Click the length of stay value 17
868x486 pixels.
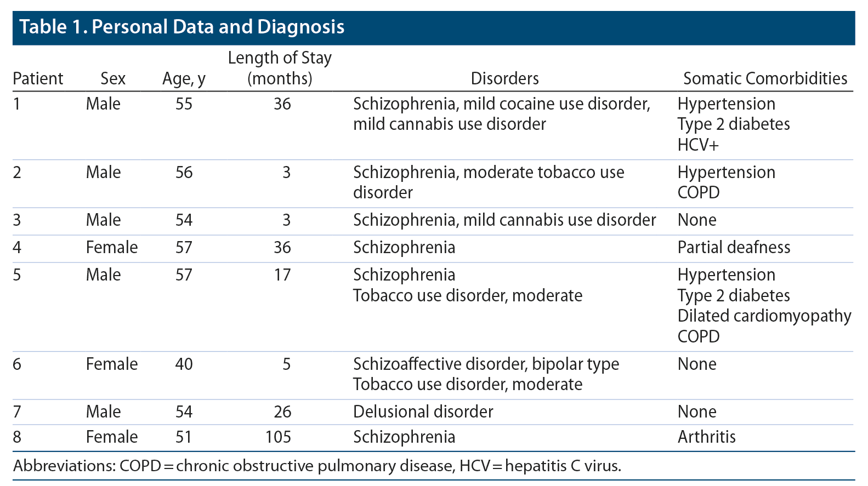click(282, 275)
